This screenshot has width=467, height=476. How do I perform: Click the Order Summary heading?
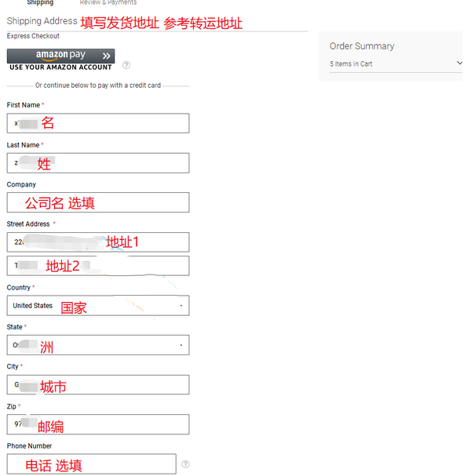(x=362, y=46)
